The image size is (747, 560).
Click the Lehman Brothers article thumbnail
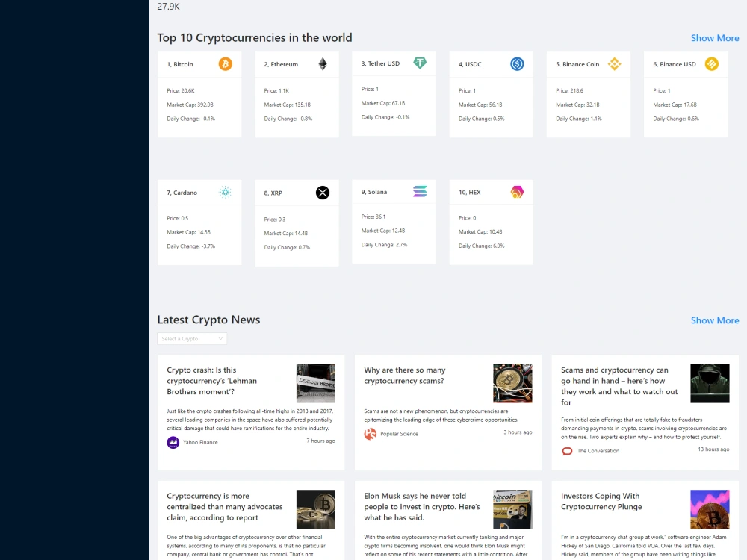316,383
